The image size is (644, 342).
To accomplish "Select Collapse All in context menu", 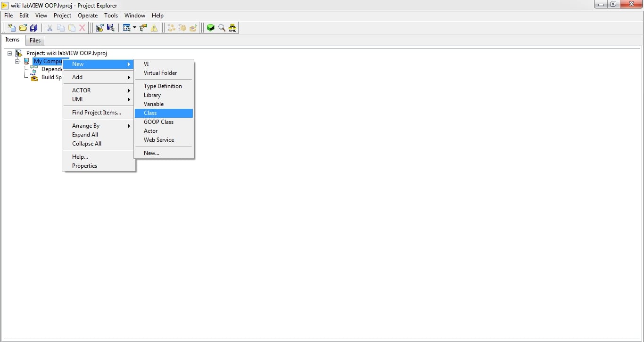I will 99,144.
